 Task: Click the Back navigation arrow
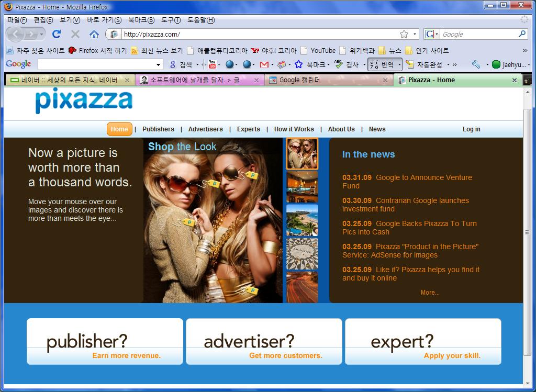[x=16, y=34]
